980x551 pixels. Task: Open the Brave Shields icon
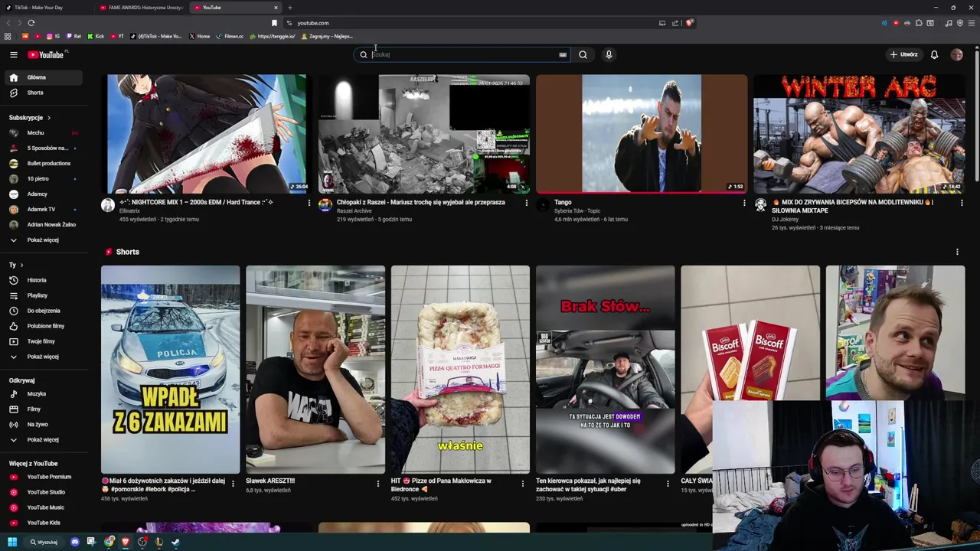pyautogui.click(x=689, y=23)
